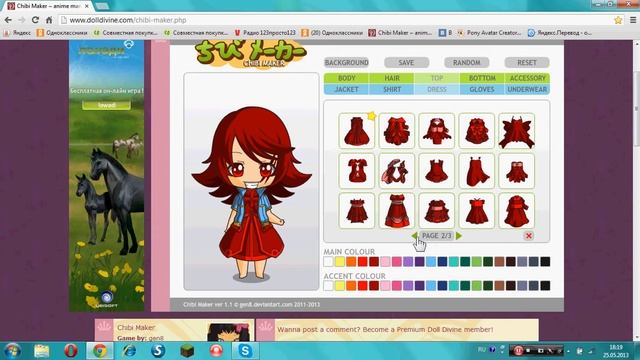Switch to the TOP category tab

pyautogui.click(x=437, y=78)
